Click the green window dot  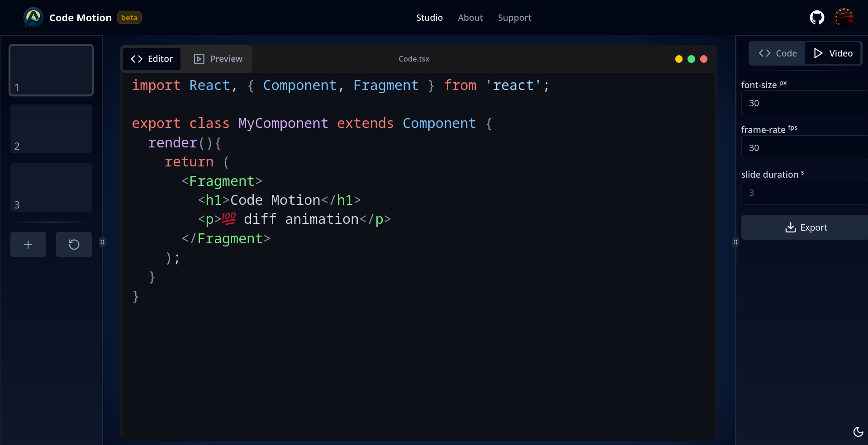click(691, 59)
